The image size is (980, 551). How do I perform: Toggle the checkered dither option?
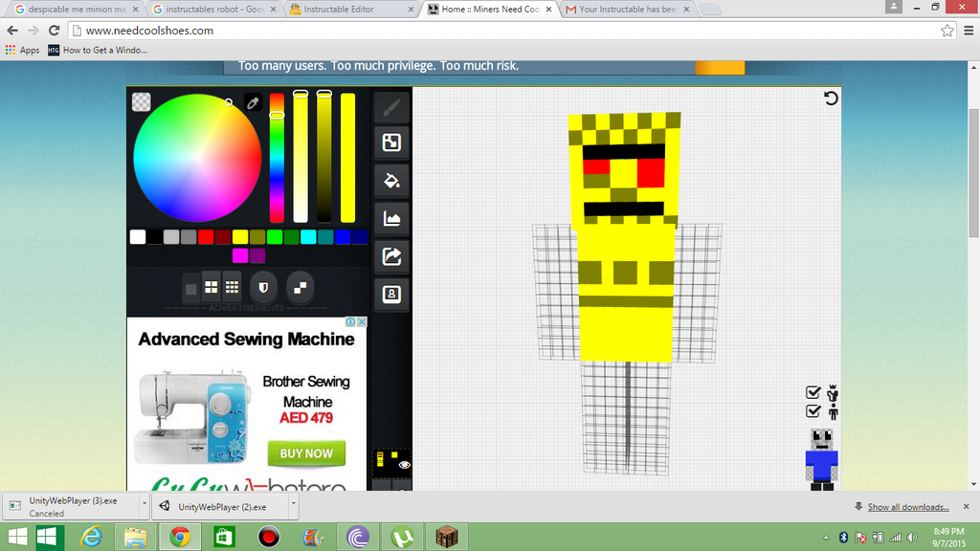coord(300,287)
